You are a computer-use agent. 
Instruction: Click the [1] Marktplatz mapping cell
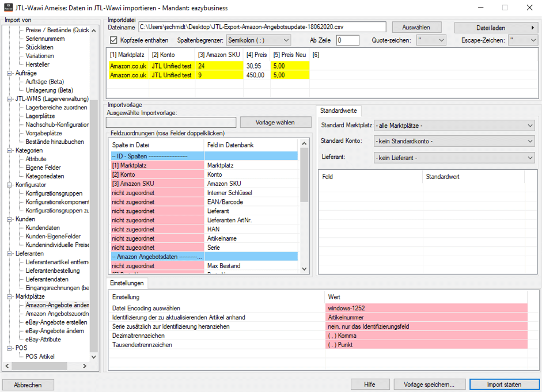click(158, 165)
